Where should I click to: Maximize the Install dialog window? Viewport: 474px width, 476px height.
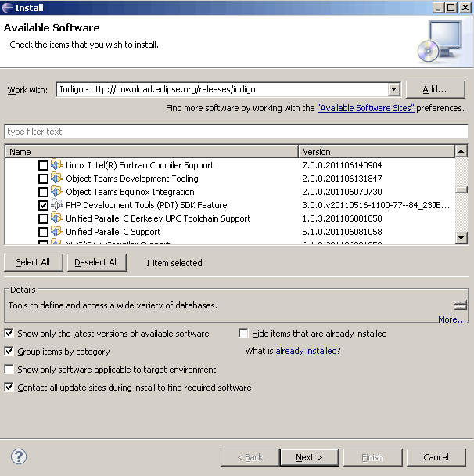pos(451,8)
